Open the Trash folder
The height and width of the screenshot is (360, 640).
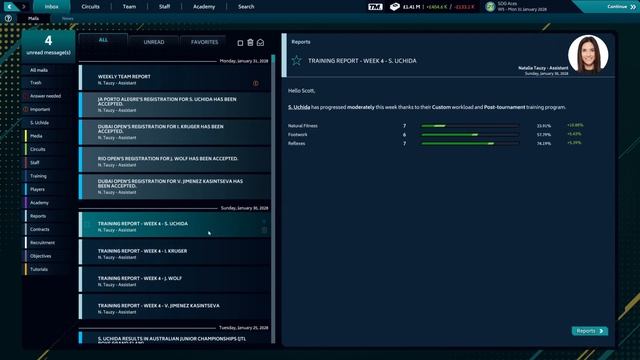pyautogui.click(x=49, y=83)
